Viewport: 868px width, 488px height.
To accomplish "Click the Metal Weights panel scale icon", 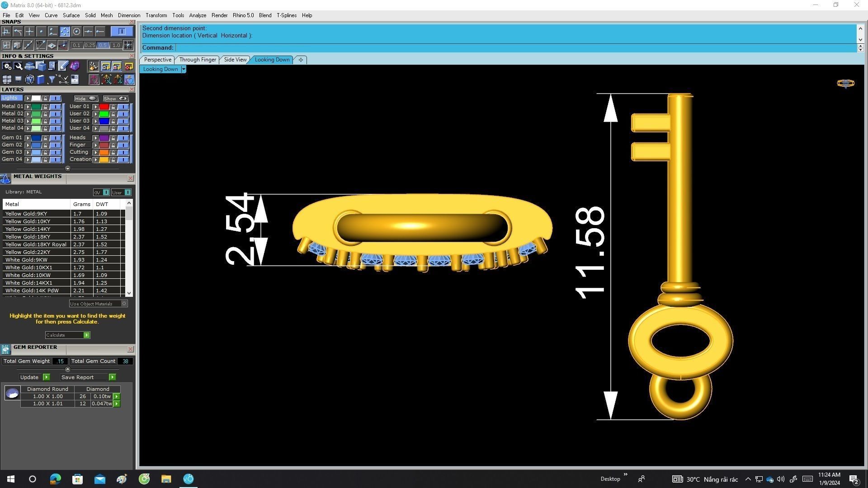I will pyautogui.click(x=5, y=179).
